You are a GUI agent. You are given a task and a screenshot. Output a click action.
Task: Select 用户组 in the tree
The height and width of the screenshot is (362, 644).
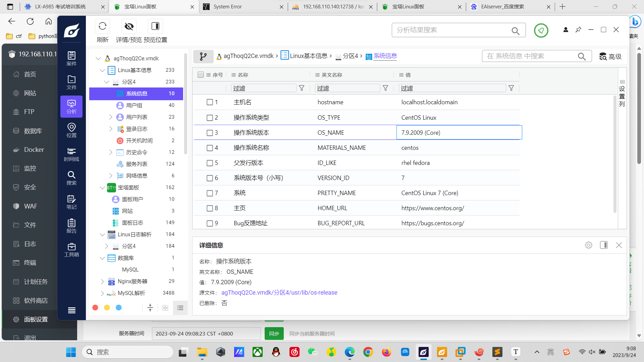[134, 106]
